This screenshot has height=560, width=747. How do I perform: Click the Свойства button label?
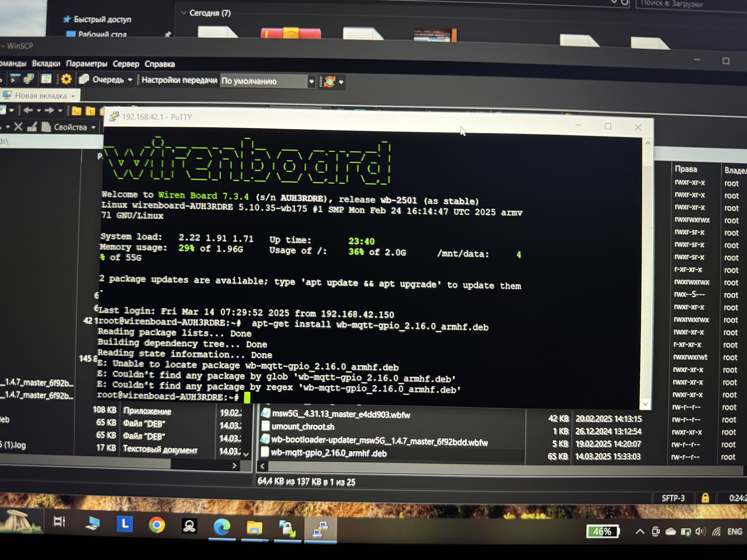(71, 127)
